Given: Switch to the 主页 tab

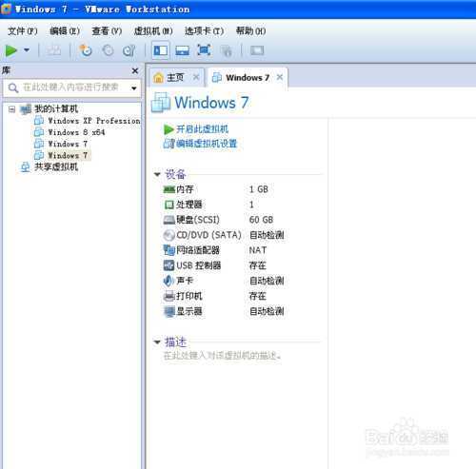Looking at the screenshot, I should pyautogui.click(x=175, y=77).
